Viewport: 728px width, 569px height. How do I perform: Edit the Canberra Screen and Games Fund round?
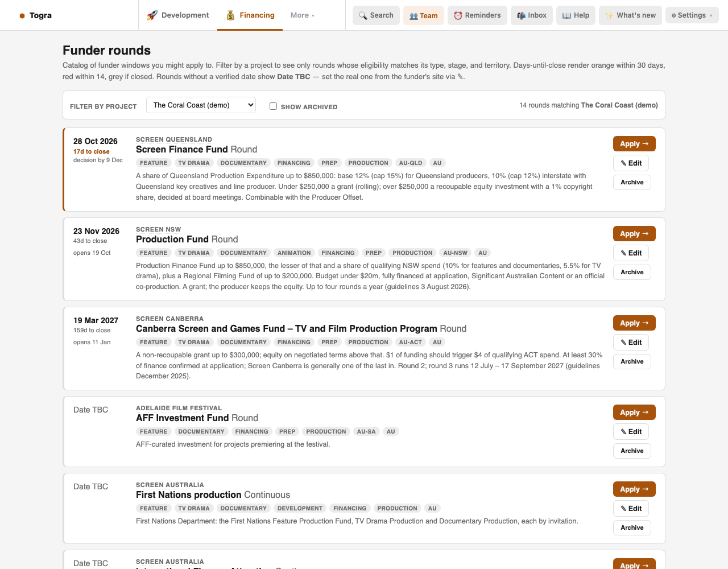(x=631, y=343)
